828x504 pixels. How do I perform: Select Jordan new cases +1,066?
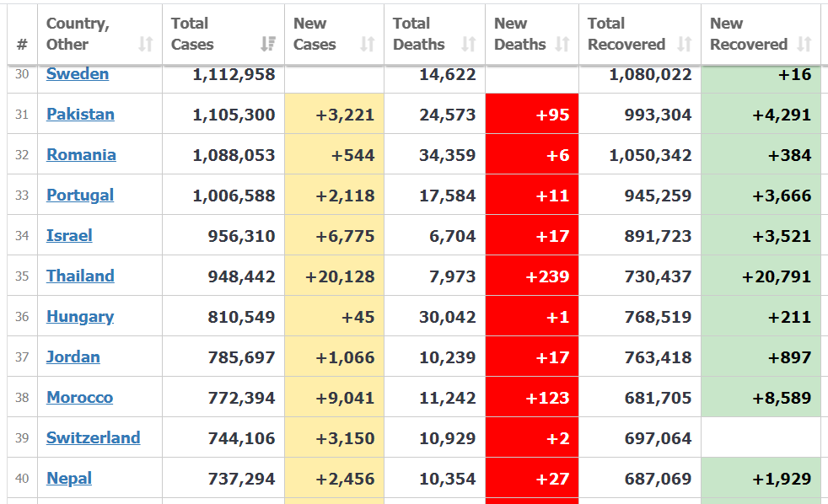pyautogui.click(x=346, y=357)
